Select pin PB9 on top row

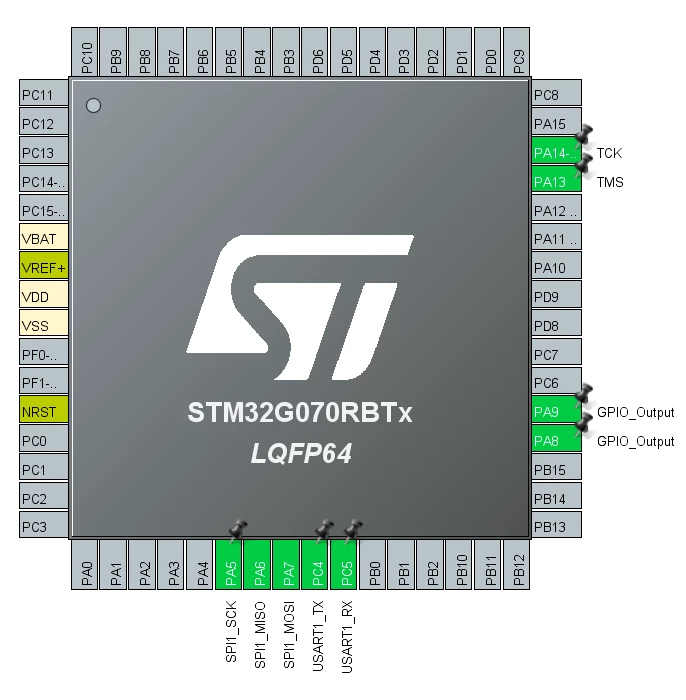(113, 52)
